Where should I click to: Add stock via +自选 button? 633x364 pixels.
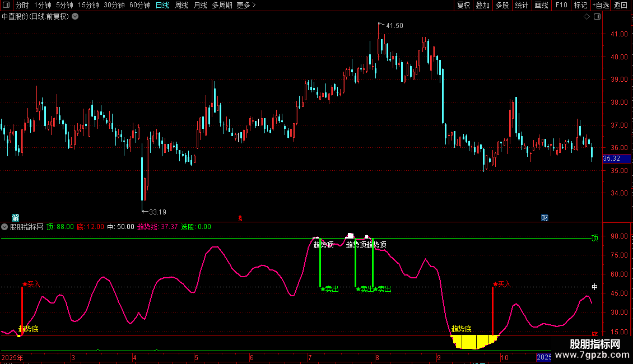click(601, 5)
